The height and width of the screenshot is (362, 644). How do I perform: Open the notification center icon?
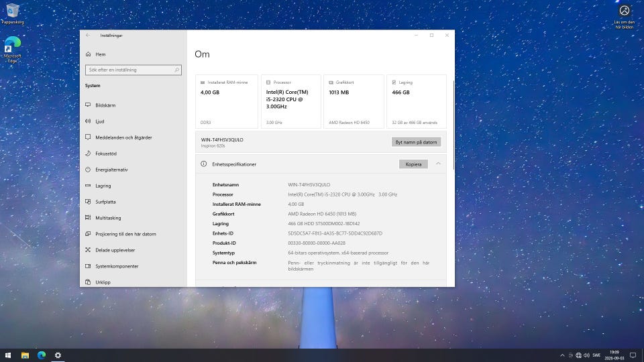pyautogui.click(x=633, y=355)
